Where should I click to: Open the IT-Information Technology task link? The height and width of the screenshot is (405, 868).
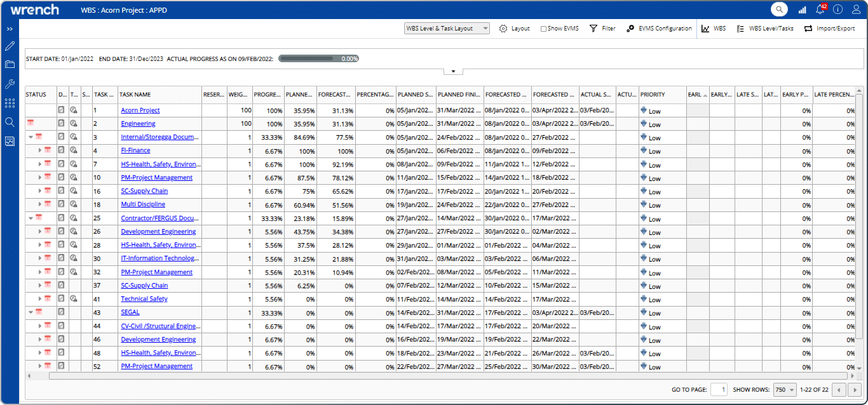tap(160, 258)
